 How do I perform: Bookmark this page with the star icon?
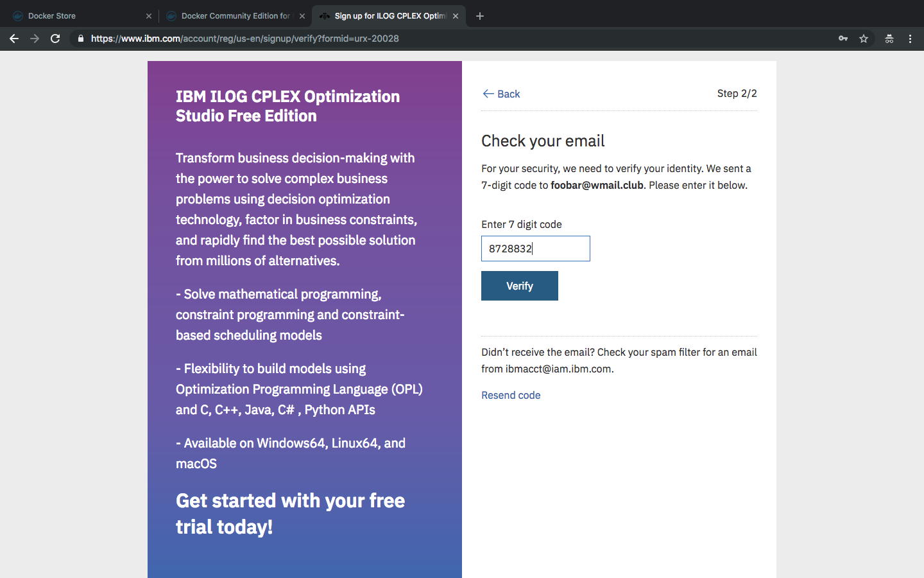coord(864,39)
